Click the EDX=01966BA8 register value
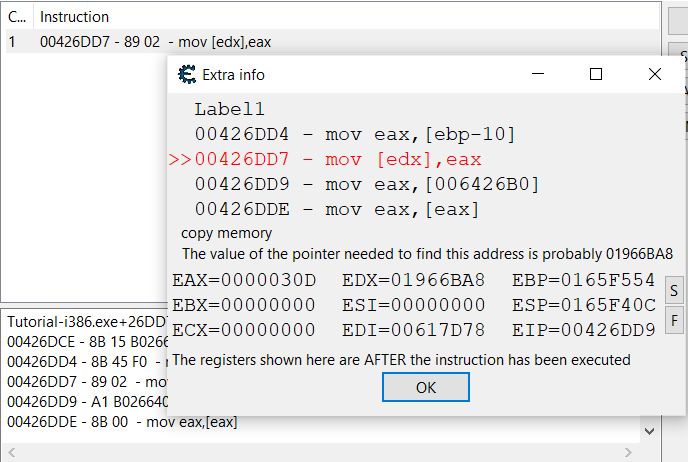Viewport: 688px width, 462px height. [x=414, y=280]
